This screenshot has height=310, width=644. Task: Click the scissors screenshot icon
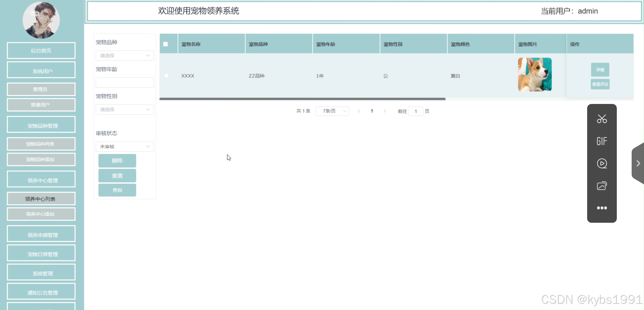[602, 119]
